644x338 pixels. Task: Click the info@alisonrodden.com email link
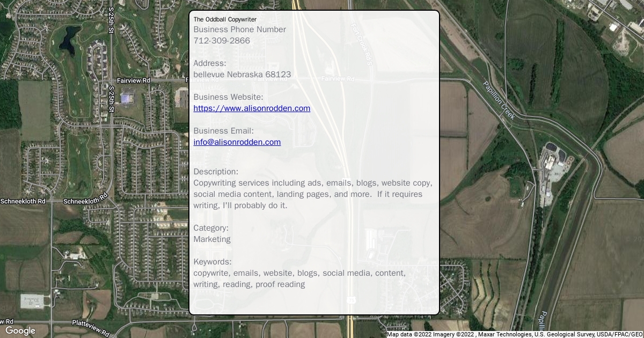point(237,142)
